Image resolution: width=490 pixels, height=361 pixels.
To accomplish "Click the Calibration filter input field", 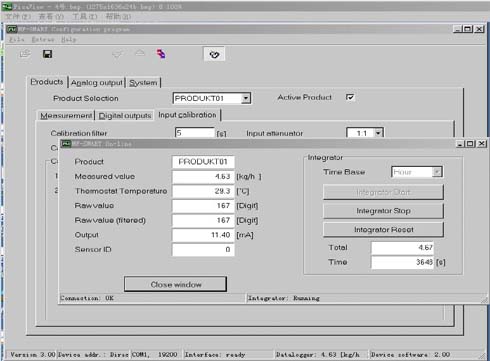I will pyautogui.click(x=195, y=133).
